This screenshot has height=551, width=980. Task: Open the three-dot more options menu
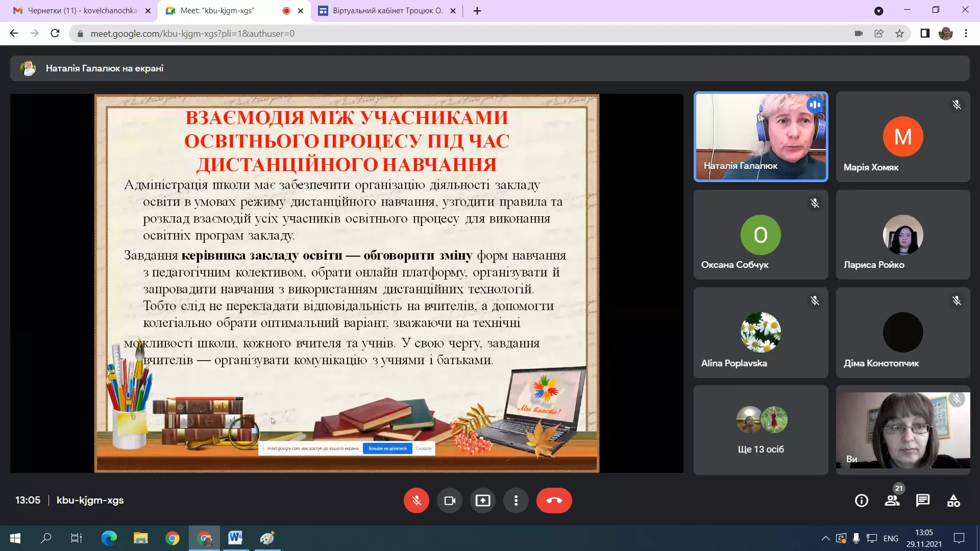[x=516, y=500]
